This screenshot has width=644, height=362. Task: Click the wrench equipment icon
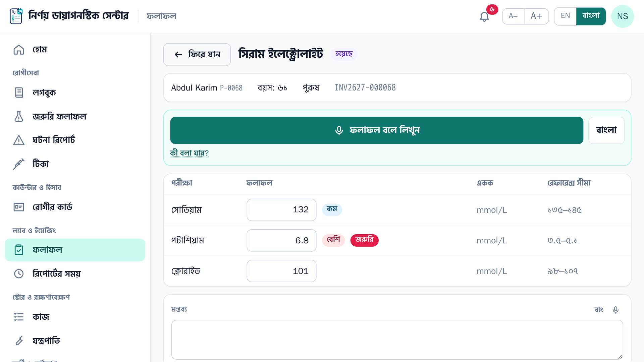pos(19,341)
